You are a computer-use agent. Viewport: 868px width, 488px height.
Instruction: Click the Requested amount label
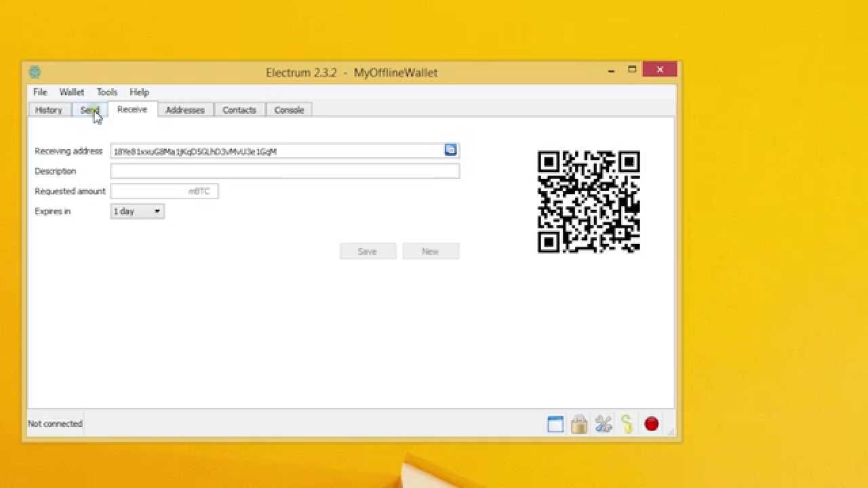point(70,191)
